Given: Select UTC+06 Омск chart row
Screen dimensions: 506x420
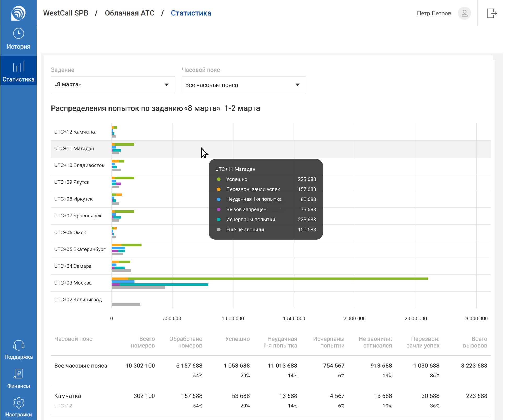Looking at the screenshot, I should point(271,232).
